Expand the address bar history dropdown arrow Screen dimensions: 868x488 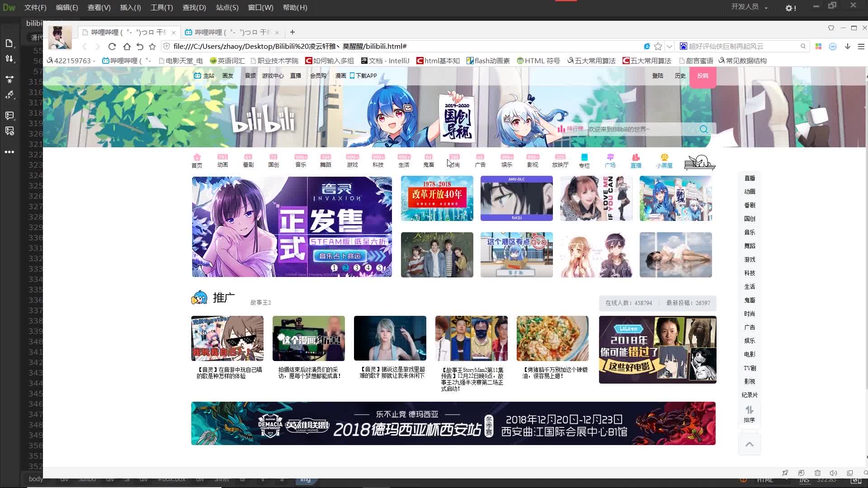point(670,47)
